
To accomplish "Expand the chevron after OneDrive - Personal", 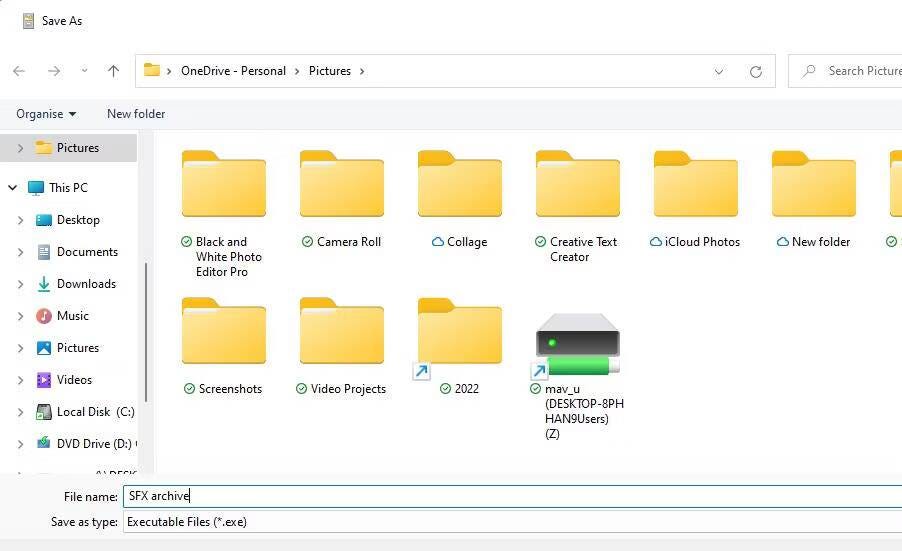I will click(x=297, y=71).
